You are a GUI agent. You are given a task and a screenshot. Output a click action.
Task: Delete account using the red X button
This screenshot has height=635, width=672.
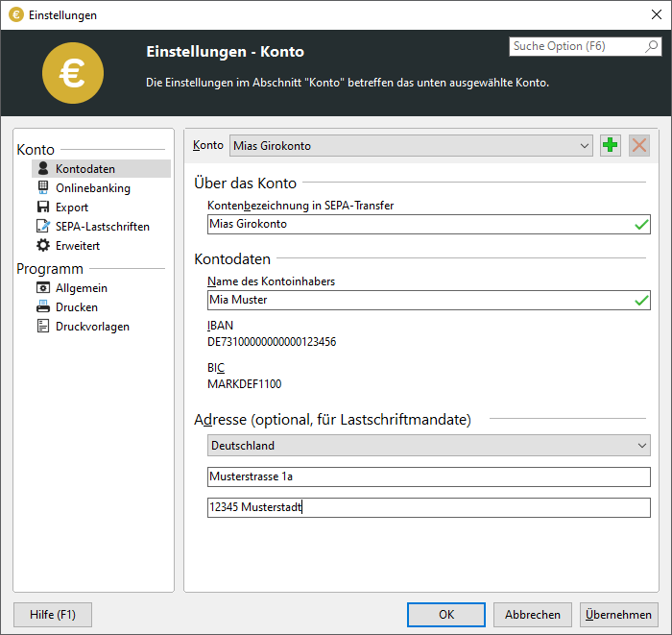(x=639, y=146)
